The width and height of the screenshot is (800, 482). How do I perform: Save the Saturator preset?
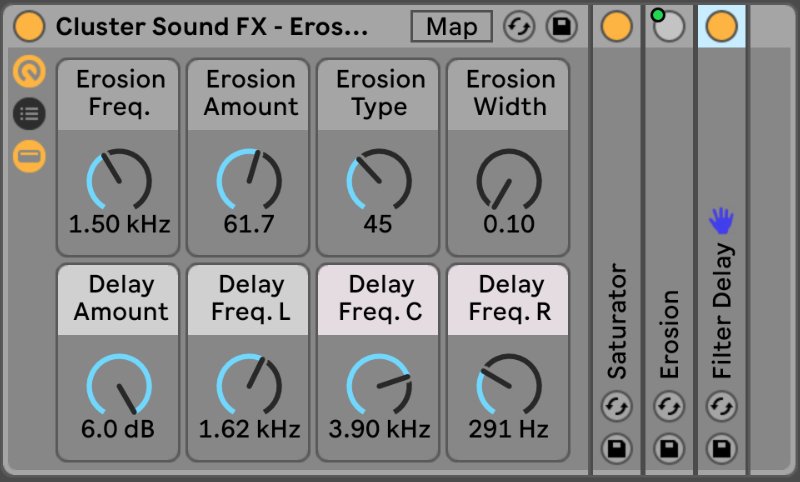[x=617, y=449]
